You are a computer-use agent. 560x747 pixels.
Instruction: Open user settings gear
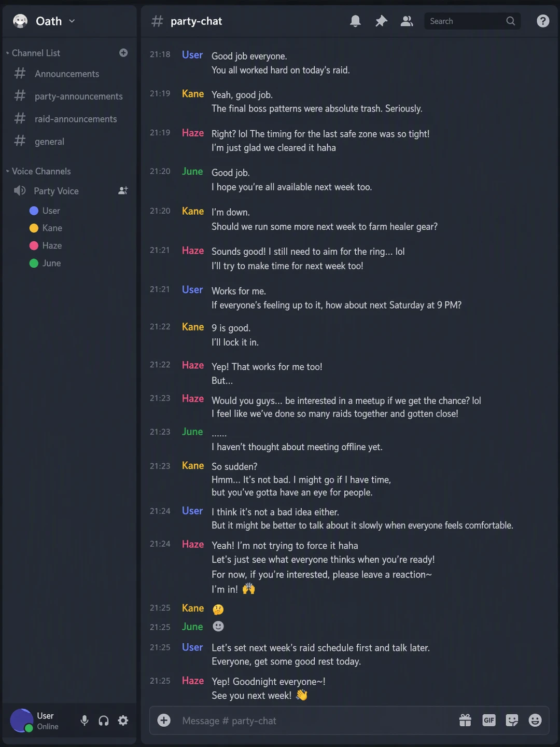point(123,721)
